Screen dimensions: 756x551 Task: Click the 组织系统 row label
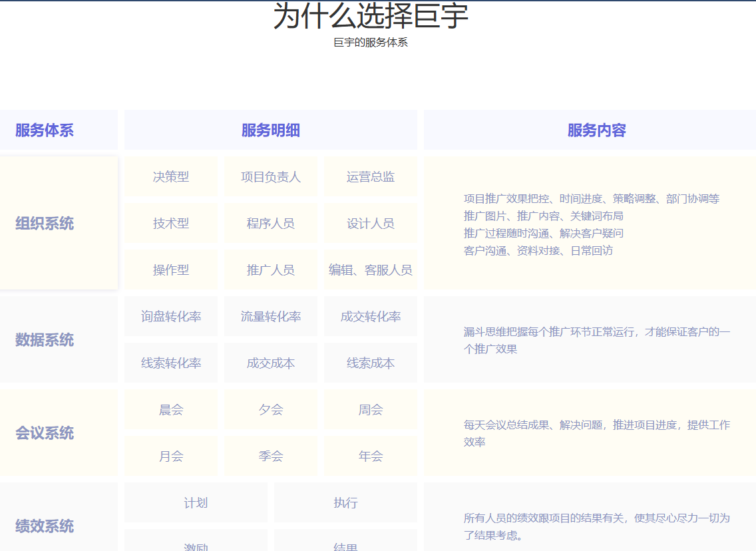pyautogui.click(x=59, y=223)
